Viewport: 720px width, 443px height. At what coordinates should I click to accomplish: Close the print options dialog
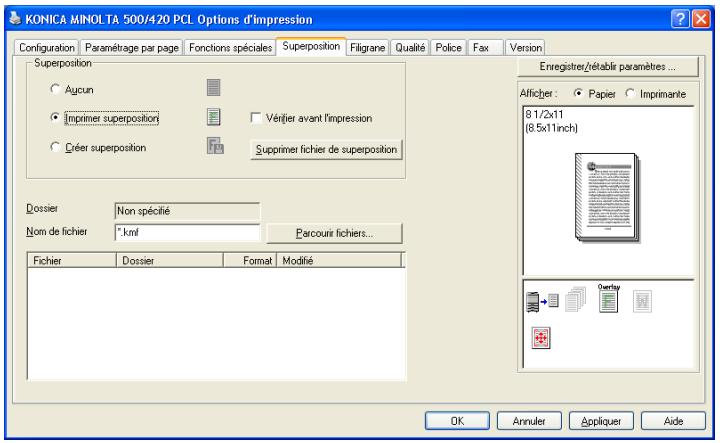point(701,19)
